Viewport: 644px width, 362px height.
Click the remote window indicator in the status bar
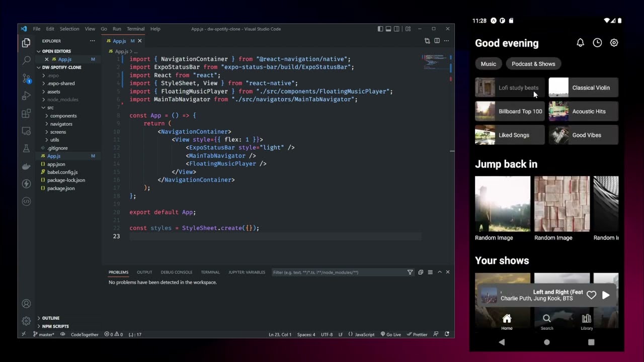(24, 334)
